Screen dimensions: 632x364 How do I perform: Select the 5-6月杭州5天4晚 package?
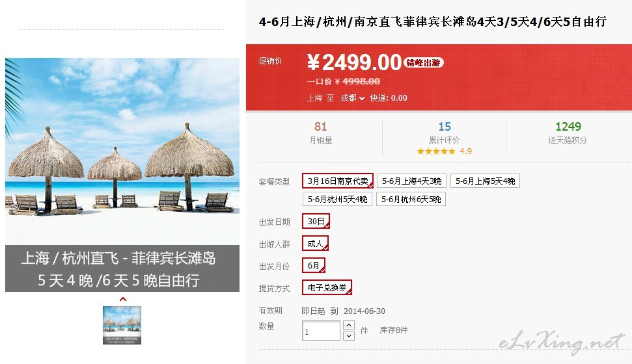pos(337,200)
